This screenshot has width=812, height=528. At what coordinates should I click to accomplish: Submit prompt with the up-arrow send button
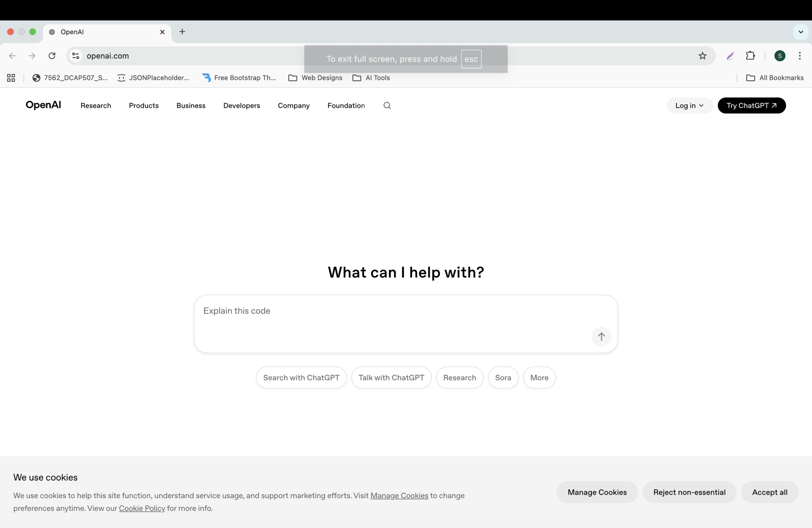click(601, 337)
